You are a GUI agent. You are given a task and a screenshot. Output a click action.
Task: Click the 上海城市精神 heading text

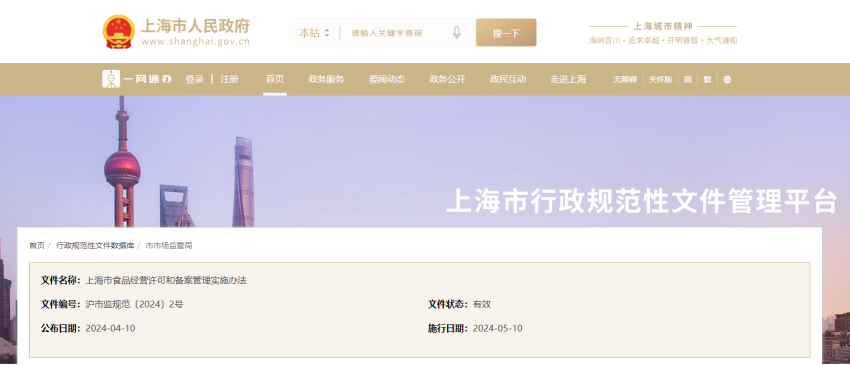pos(663,26)
